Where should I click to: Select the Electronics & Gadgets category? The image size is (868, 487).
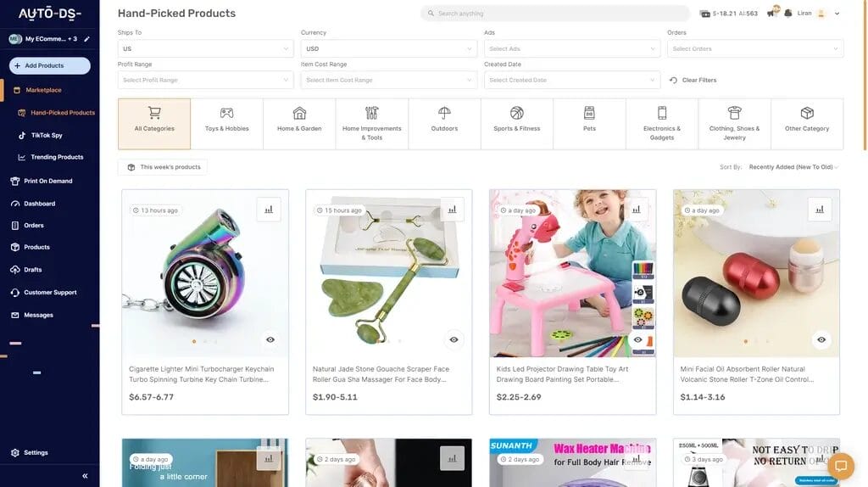[x=662, y=123]
